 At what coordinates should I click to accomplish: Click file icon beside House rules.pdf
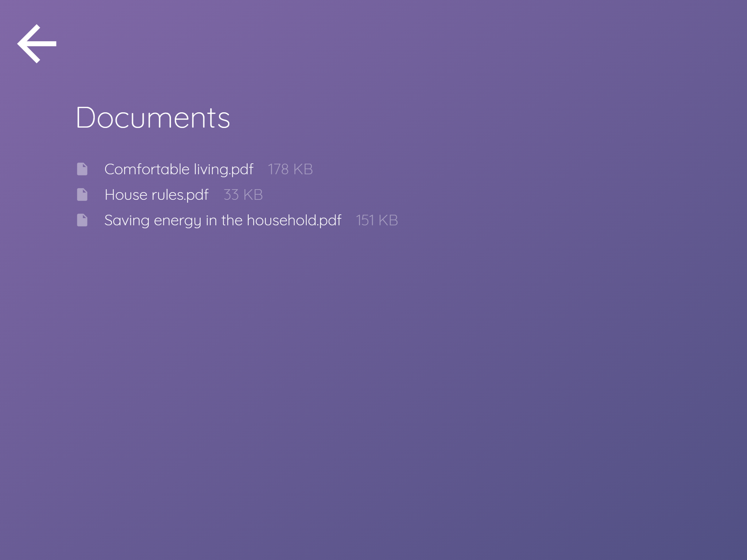tap(82, 195)
